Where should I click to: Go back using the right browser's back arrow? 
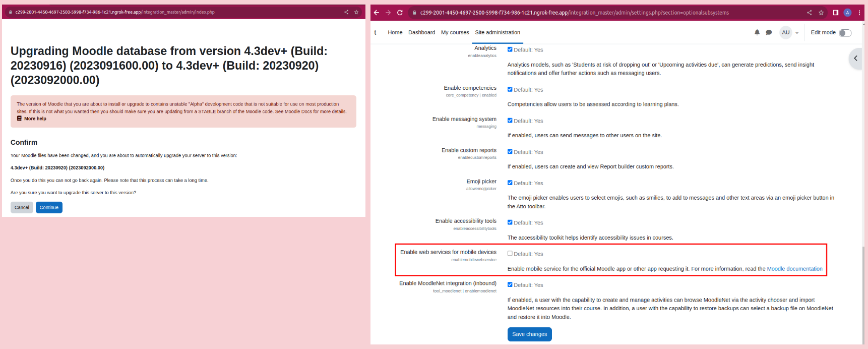pos(377,13)
